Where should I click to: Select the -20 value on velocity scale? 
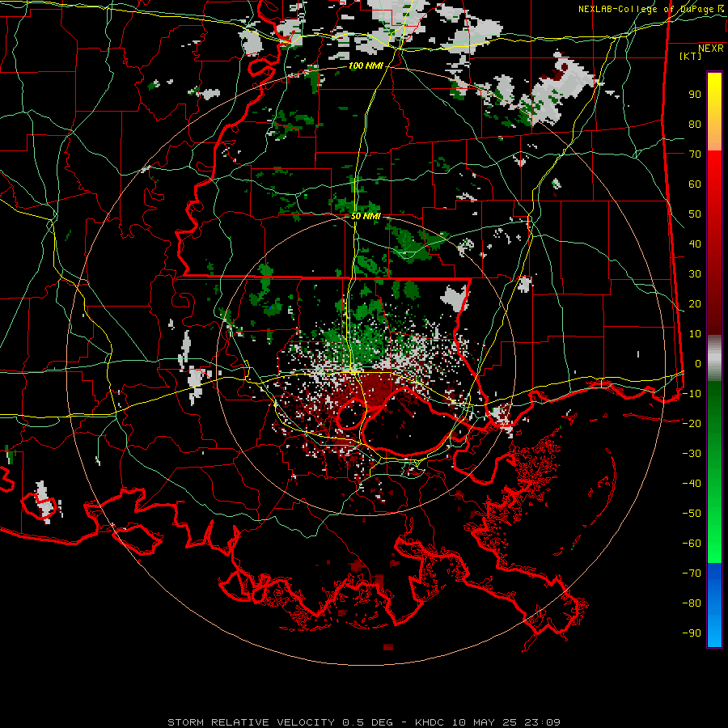tap(692, 424)
